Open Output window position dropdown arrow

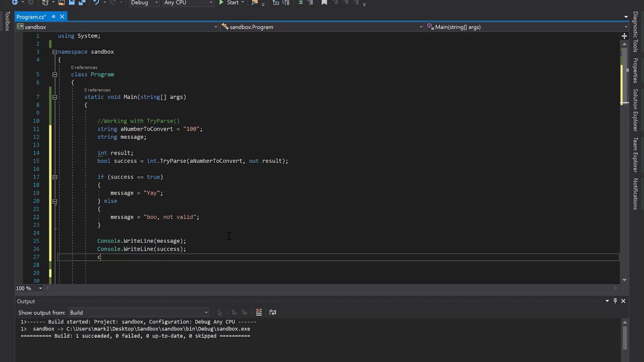[607, 301]
